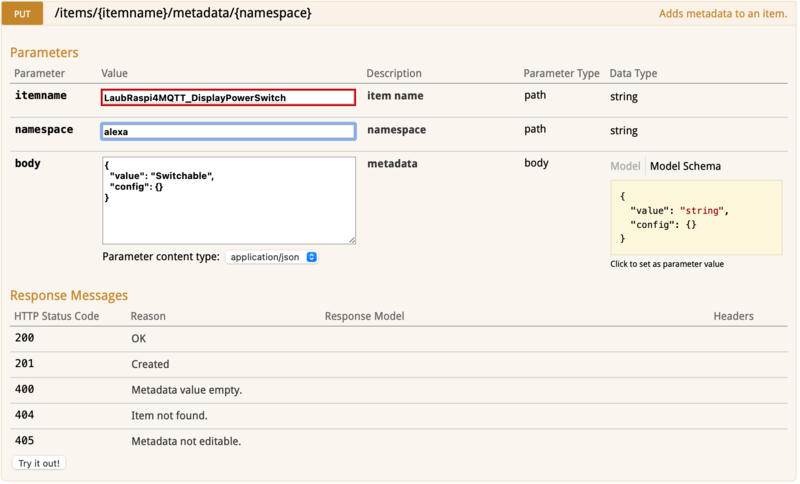Click the 'Click to set as parameter value' hint
Image resolution: width=800 pixels, height=484 pixels.
point(667,264)
